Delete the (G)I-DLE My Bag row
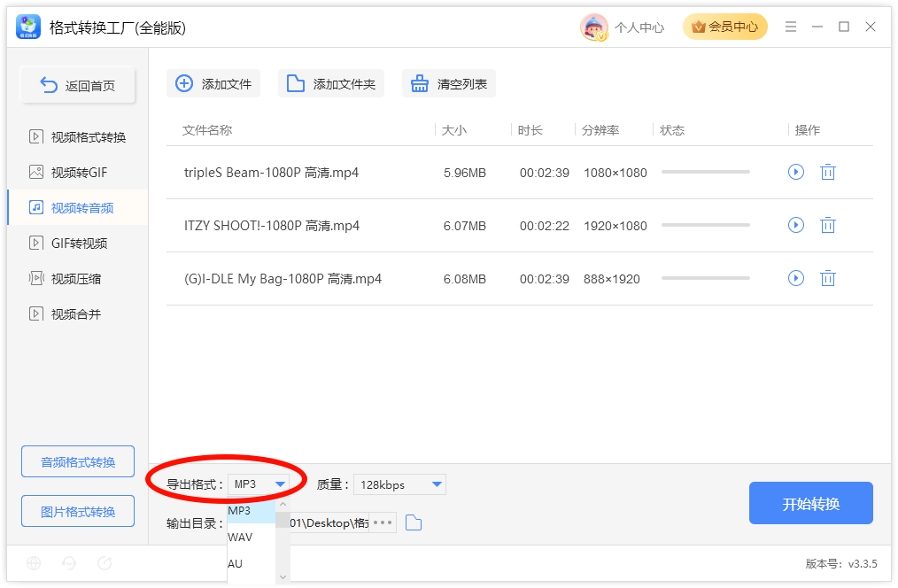 coord(827,278)
